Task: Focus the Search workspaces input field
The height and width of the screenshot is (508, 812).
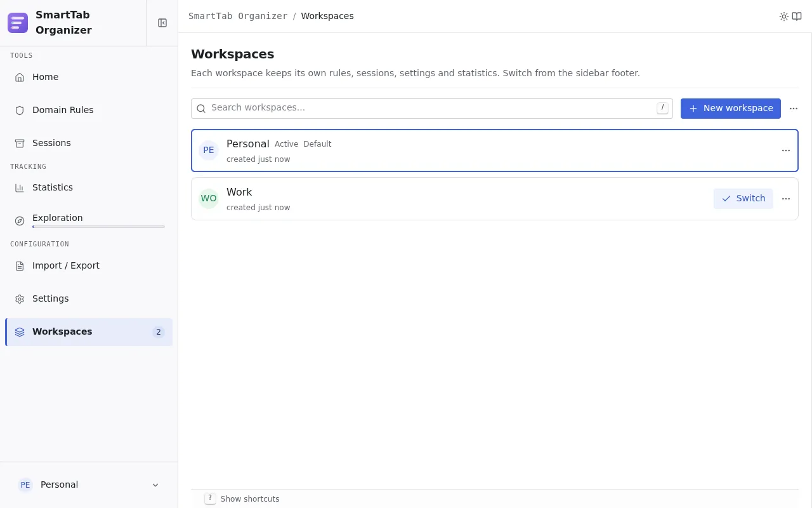Action: point(431,108)
